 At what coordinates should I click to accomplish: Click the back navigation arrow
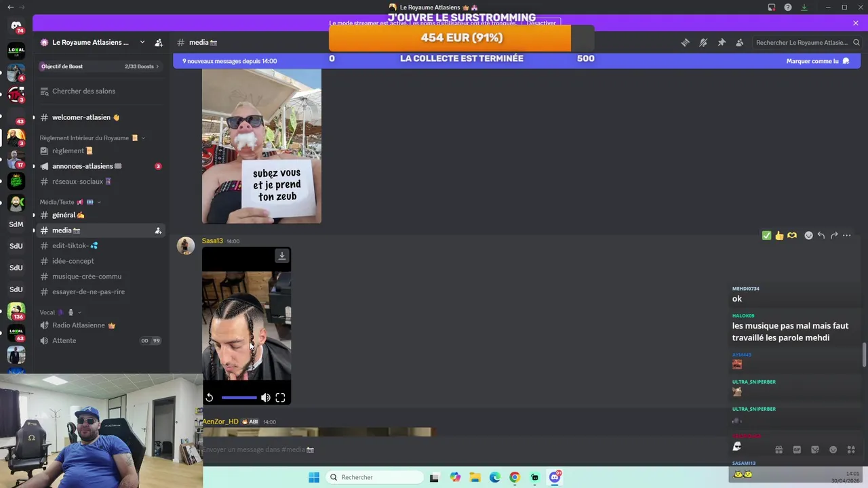[x=10, y=7]
